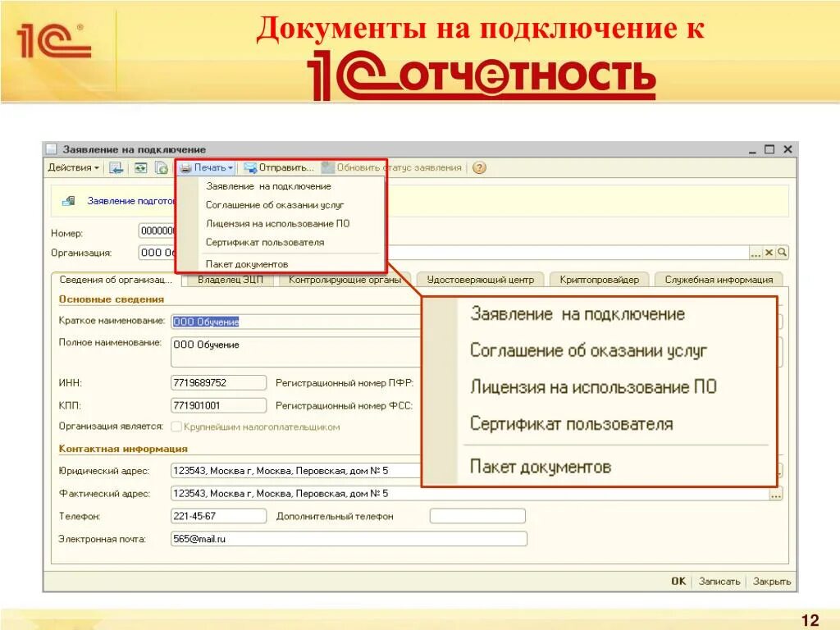Screen dimensions: 840x630
Task: Click the Юридический адрес field
Action: tap(296, 470)
